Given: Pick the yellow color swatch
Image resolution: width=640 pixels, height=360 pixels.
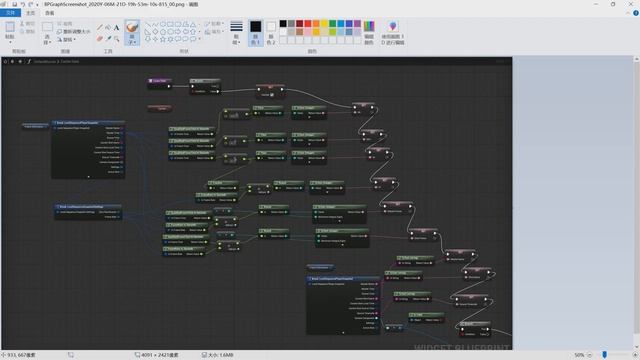Looking at the screenshot, I should point(324,24).
